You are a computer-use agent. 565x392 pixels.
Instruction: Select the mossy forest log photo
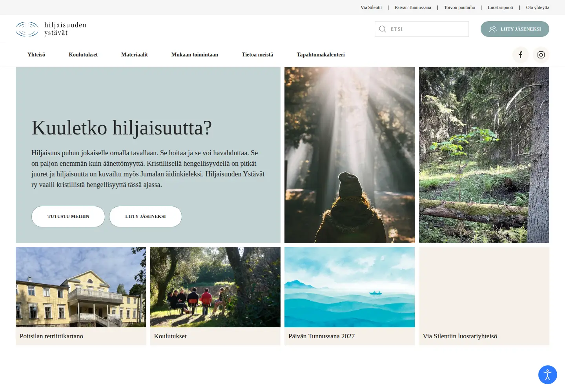click(484, 155)
